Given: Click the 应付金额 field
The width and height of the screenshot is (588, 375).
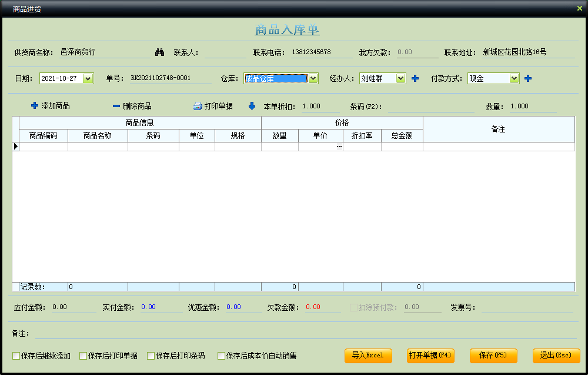Looking at the screenshot, I should [74, 307].
